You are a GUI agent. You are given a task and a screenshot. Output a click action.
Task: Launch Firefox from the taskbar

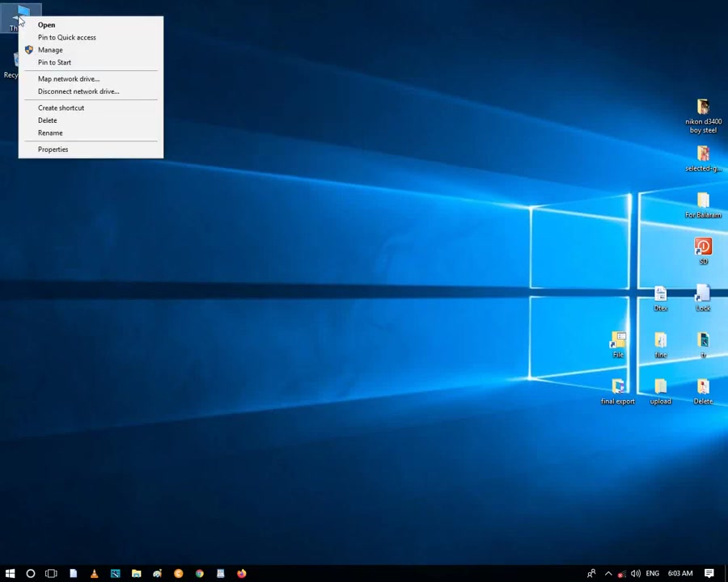click(241, 574)
